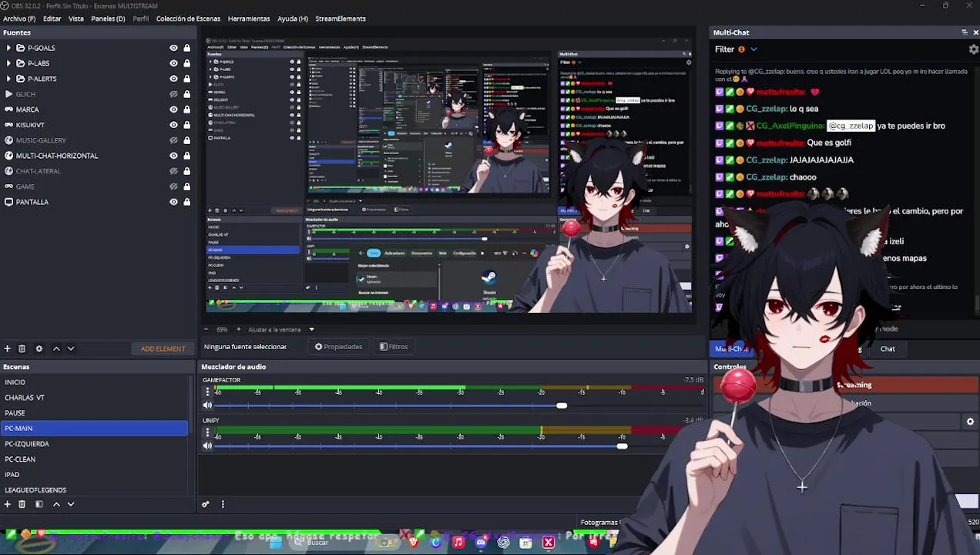Click the Filtros button

[394, 347]
